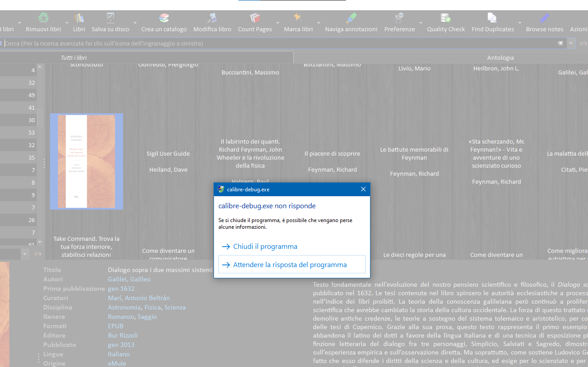The width and height of the screenshot is (588, 367).
Task: Click the icon right of the tag browser combo box
Action: (x=38, y=254)
